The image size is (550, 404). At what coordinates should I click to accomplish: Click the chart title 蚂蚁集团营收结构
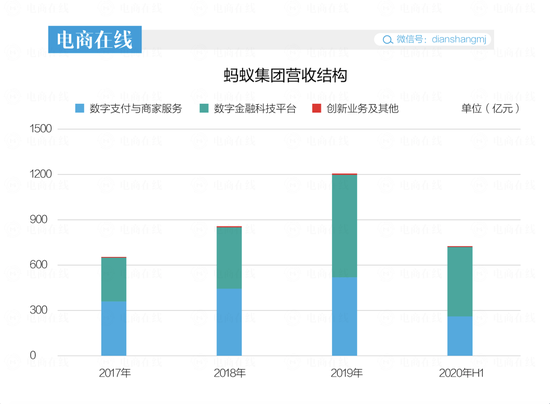[286, 75]
